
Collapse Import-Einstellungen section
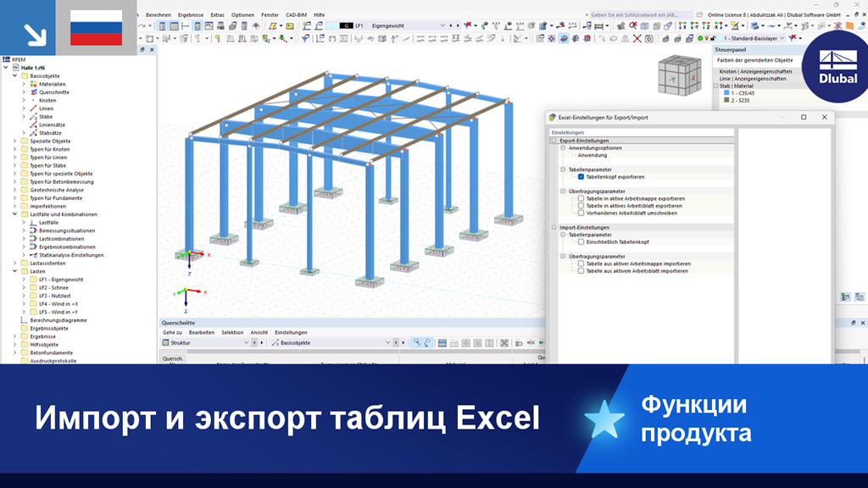point(554,227)
